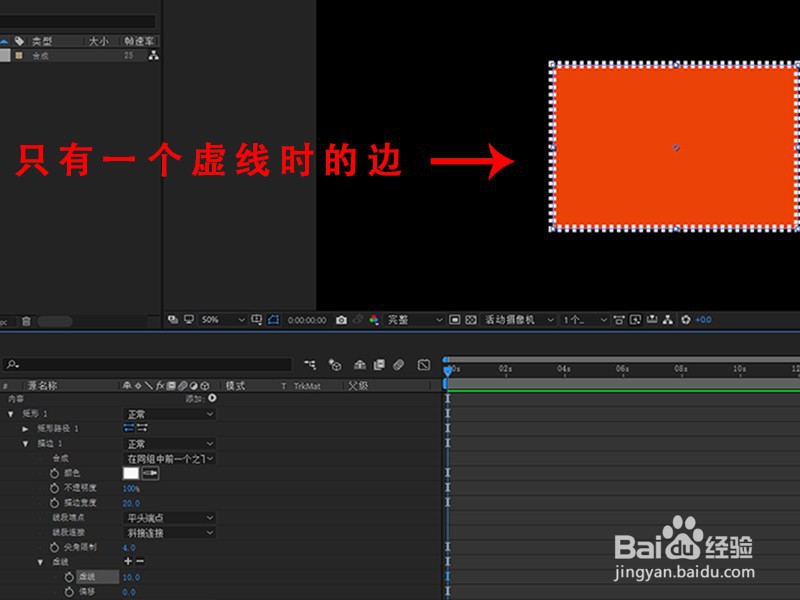800x600 pixels.
Task: Toggle the 尖角限制 stopwatch
Action: coord(54,547)
